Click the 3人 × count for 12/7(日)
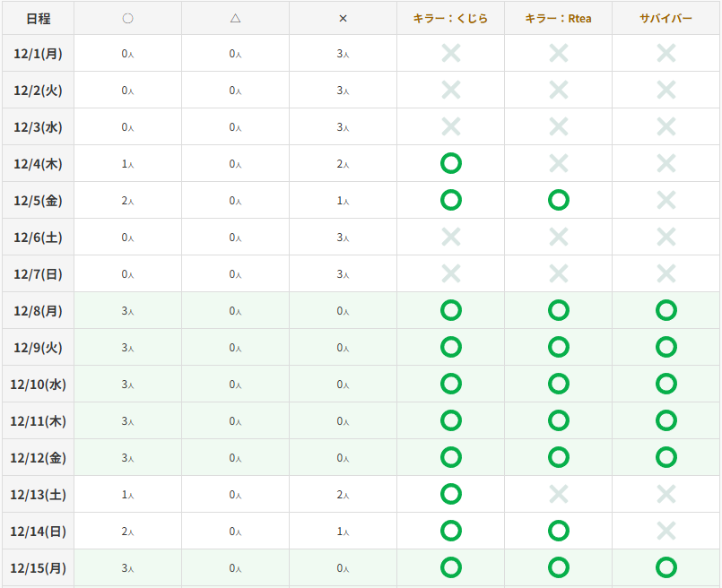The height and width of the screenshot is (588, 722). pos(343,274)
